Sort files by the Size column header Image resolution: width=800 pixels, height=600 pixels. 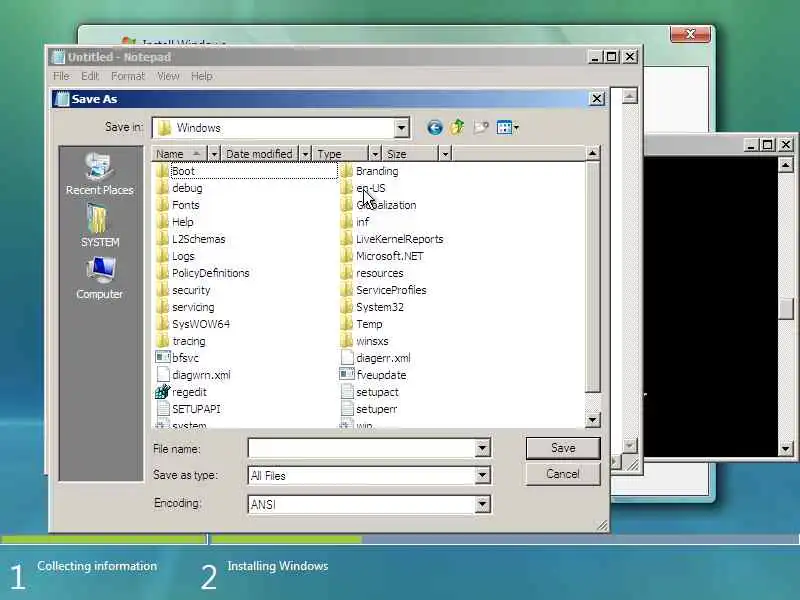pyautogui.click(x=410, y=154)
